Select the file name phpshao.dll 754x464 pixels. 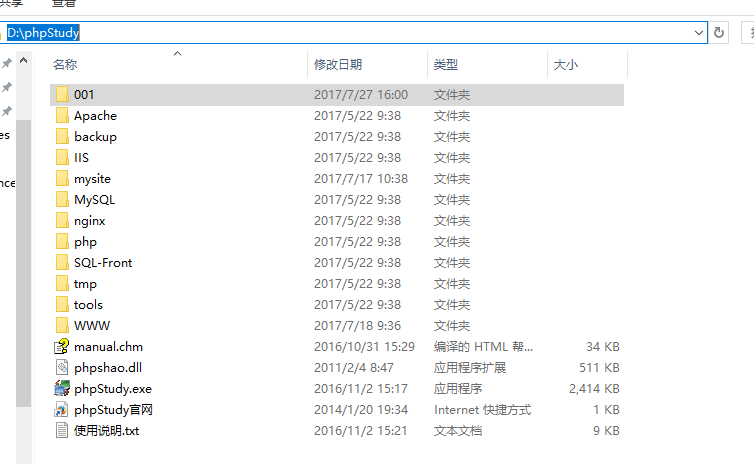point(108,368)
